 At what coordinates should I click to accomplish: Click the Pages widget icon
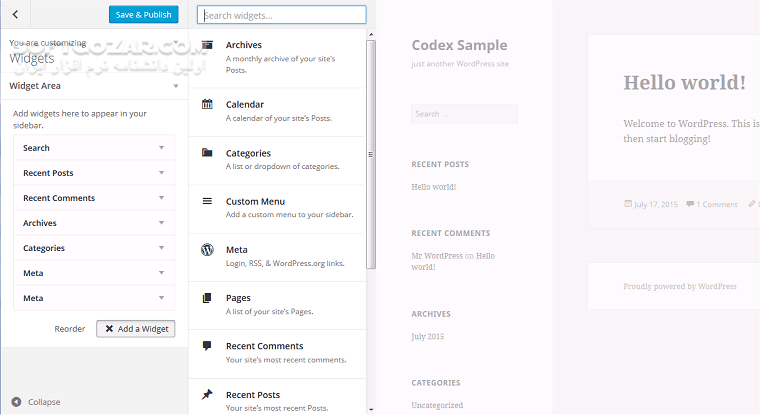click(x=207, y=298)
